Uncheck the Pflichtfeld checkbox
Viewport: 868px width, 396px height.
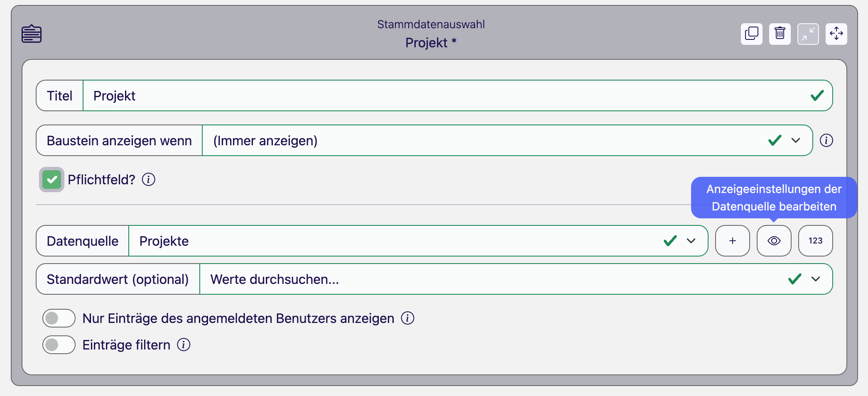click(x=52, y=180)
